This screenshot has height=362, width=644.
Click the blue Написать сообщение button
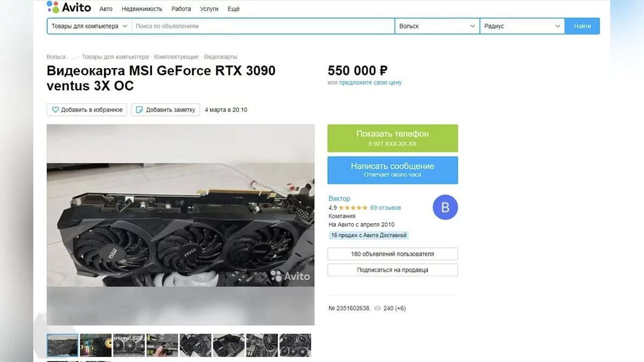point(393,170)
